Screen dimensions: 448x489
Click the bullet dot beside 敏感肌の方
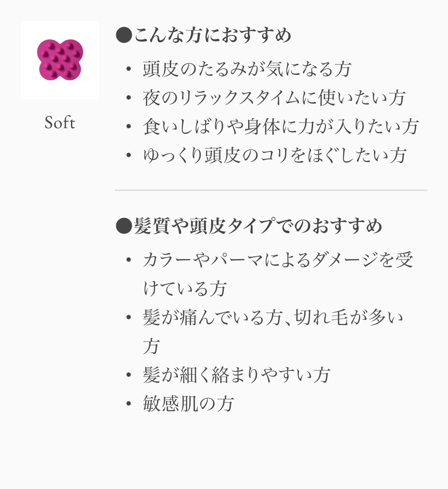coord(128,404)
